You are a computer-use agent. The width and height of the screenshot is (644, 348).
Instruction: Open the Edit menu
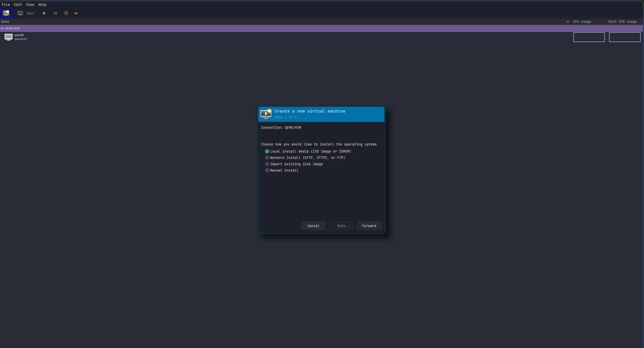point(17,4)
